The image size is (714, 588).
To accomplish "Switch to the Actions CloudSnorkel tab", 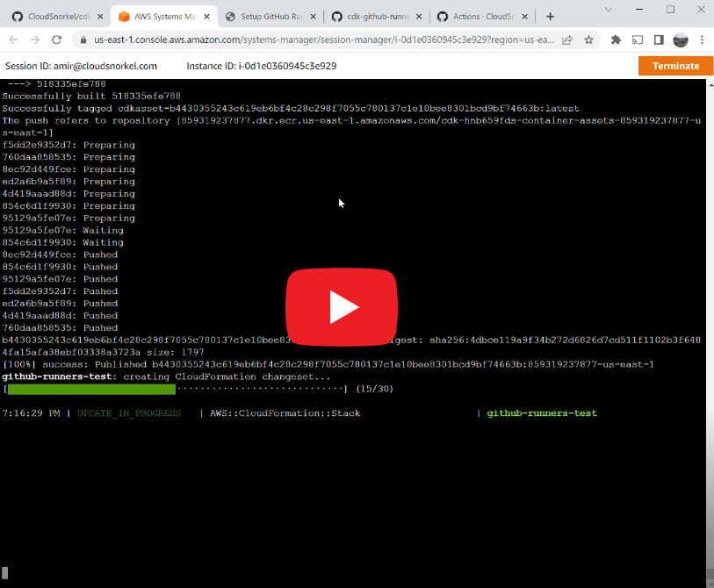I will [x=481, y=16].
